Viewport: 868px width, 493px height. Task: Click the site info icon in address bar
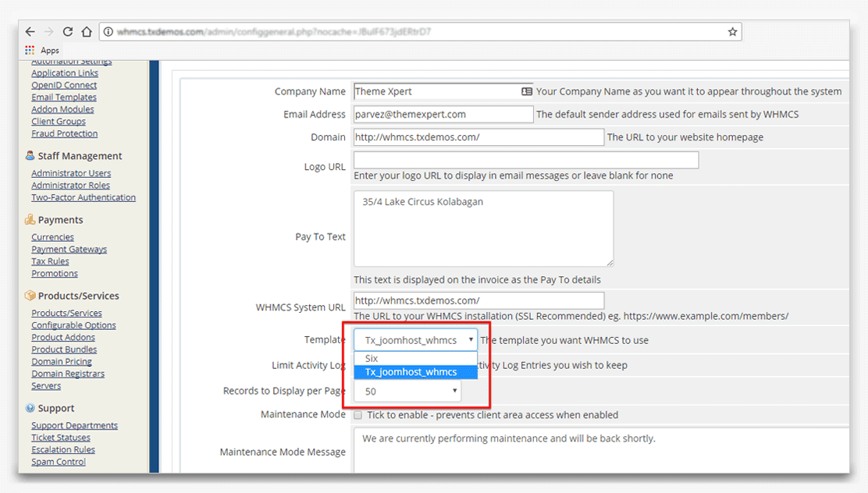point(107,32)
